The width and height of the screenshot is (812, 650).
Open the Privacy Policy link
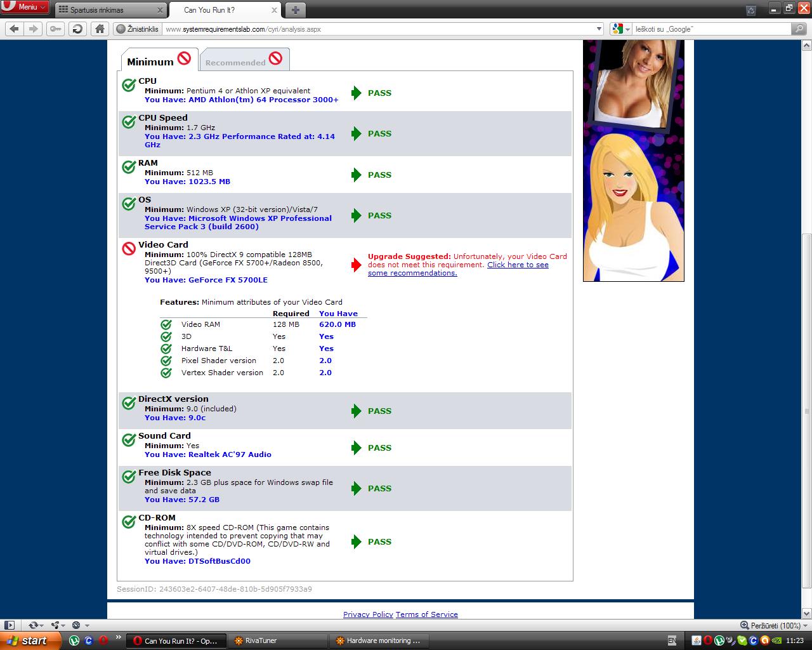(x=368, y=614)
